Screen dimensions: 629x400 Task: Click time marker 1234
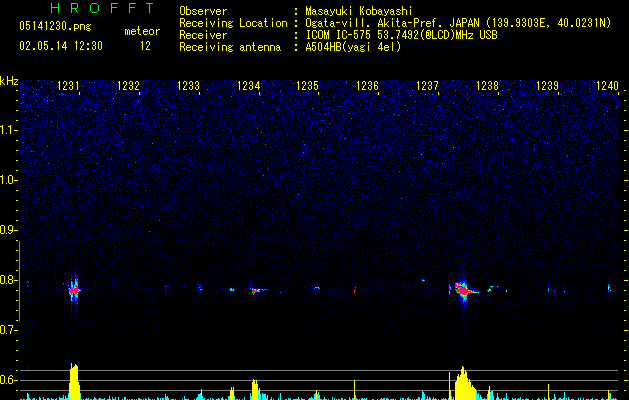(x=248, y=85)
